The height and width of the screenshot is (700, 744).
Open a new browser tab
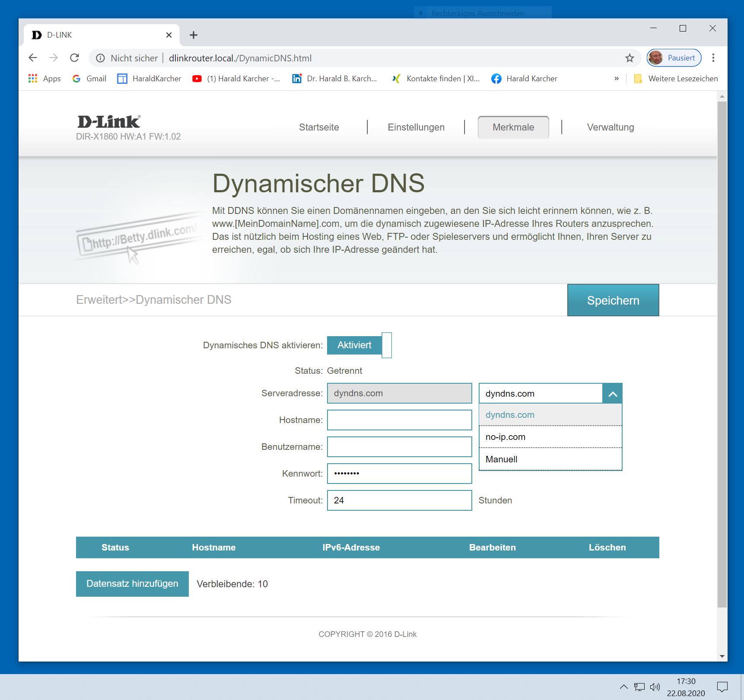click(x=194, y=35)
